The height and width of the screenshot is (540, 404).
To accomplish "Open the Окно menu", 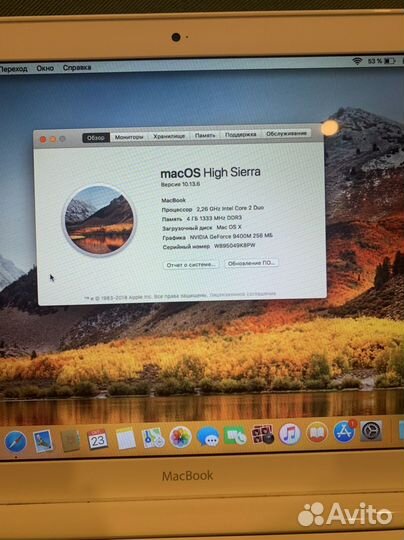I will coord(45,68).
